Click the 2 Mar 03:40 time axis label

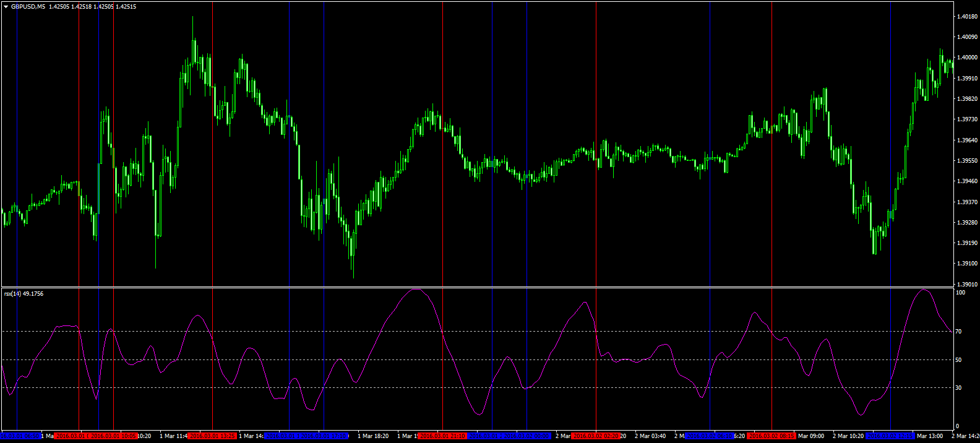[650, 436]
